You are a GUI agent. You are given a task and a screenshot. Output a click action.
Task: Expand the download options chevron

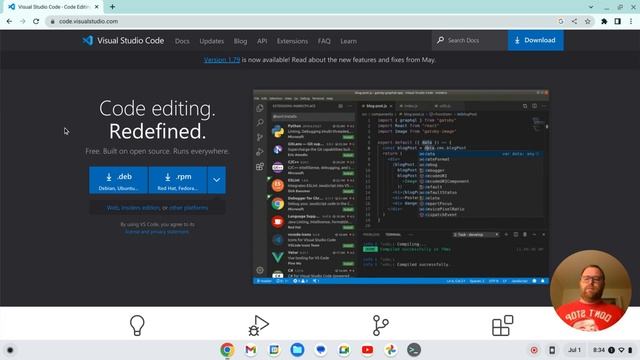(x=216, y=180)
